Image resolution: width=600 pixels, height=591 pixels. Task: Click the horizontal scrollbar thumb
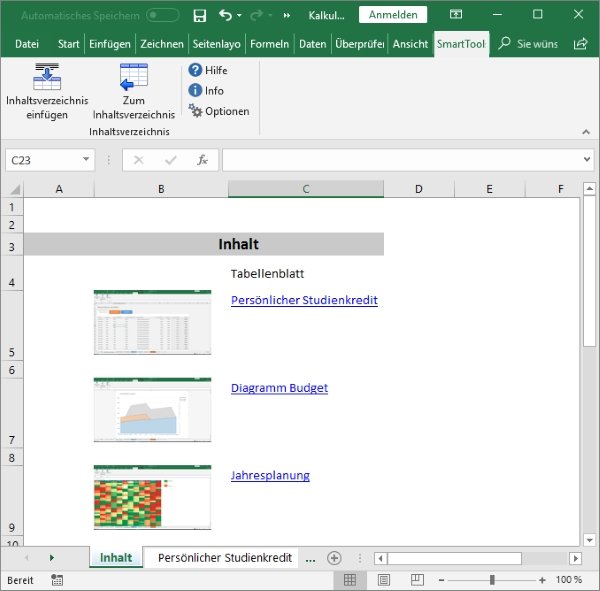455,558
